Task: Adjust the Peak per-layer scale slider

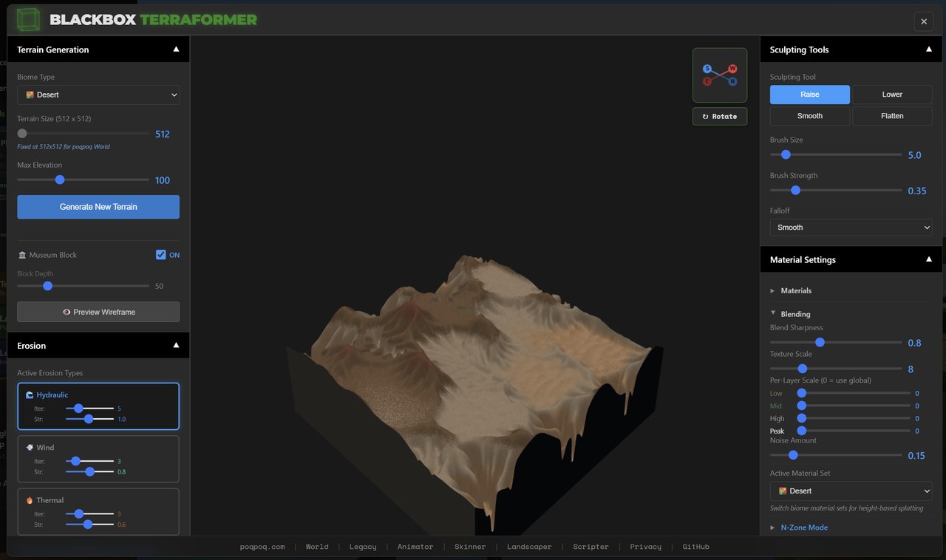Action: point(853,431)
